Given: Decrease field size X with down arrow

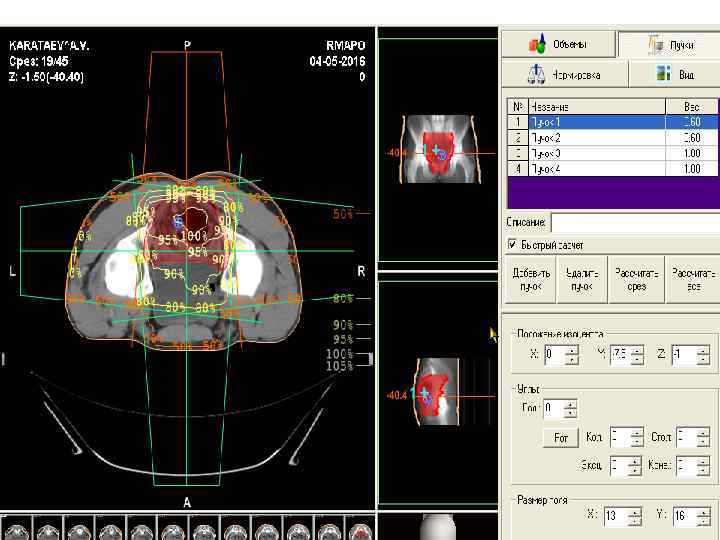Looking at the screenshot, I should (x=635, y=521).
